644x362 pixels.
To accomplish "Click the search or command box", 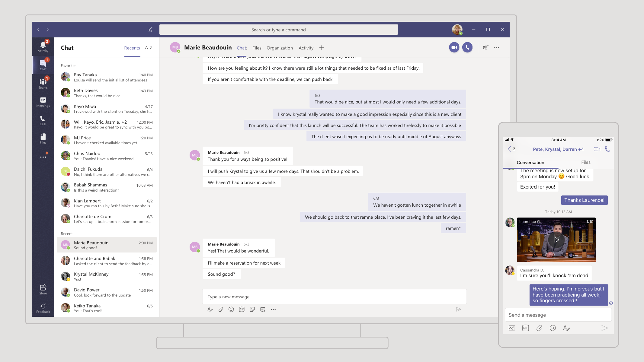I will 278,30.
